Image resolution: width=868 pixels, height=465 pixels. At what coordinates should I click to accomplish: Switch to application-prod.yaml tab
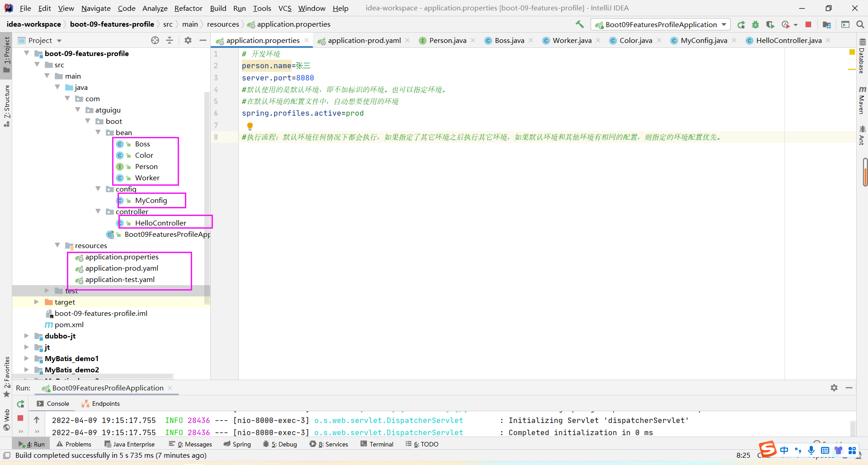(364, 40)
